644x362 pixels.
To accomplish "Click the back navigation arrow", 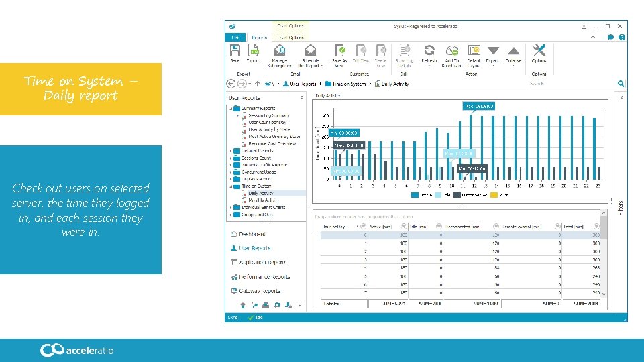I will (x=231, y=84).
